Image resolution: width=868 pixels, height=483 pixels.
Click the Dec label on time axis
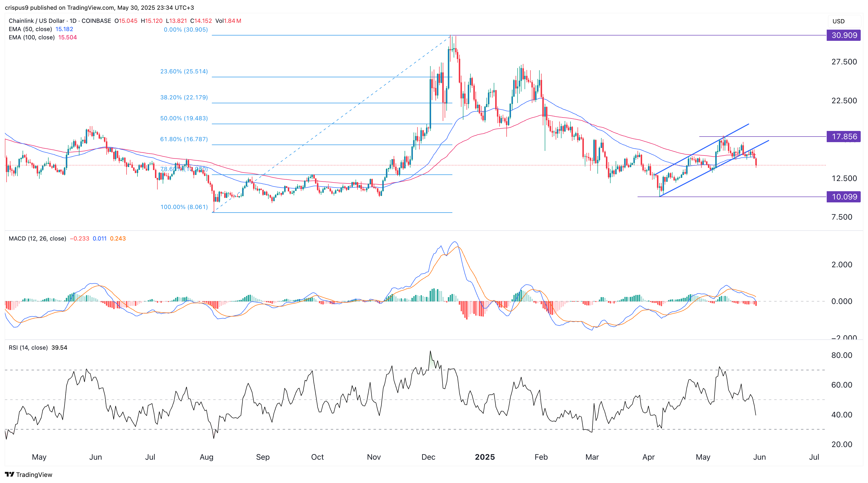pos(428,457)
